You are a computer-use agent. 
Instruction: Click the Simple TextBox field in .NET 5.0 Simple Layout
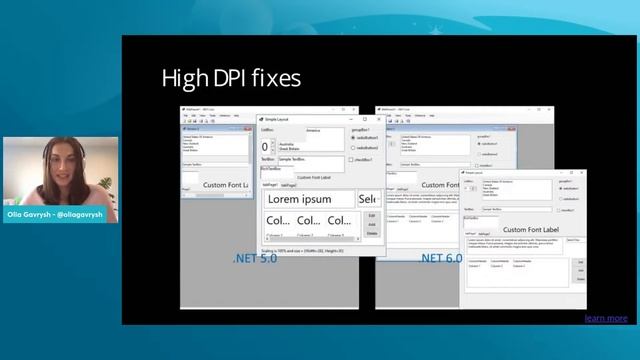(x=311, y=164)
